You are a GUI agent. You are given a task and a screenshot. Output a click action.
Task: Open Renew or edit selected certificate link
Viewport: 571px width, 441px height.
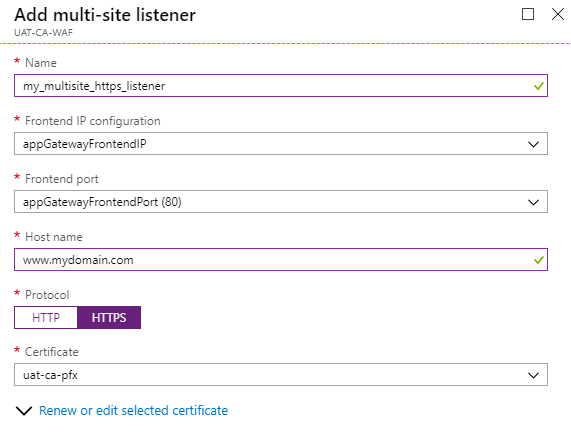133,410
